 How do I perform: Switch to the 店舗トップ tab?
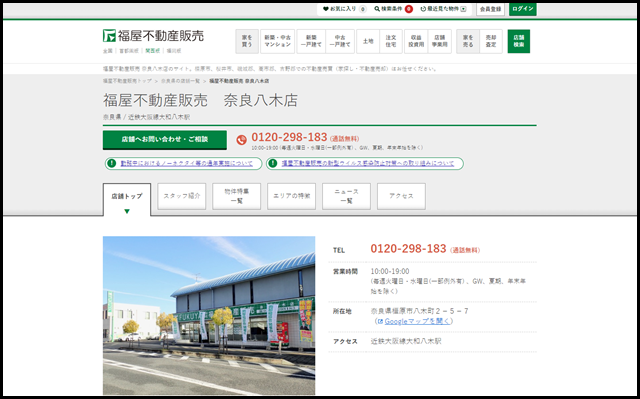(127, 200)
